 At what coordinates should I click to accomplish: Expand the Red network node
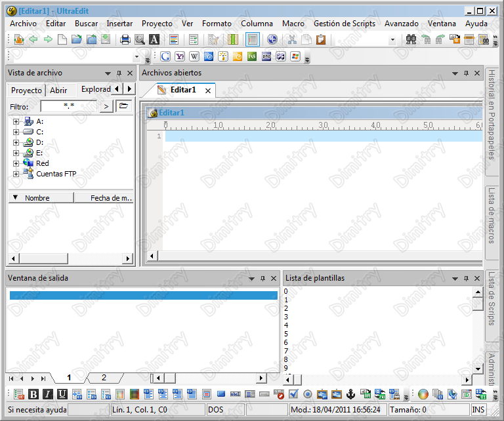tap(16, 163)
